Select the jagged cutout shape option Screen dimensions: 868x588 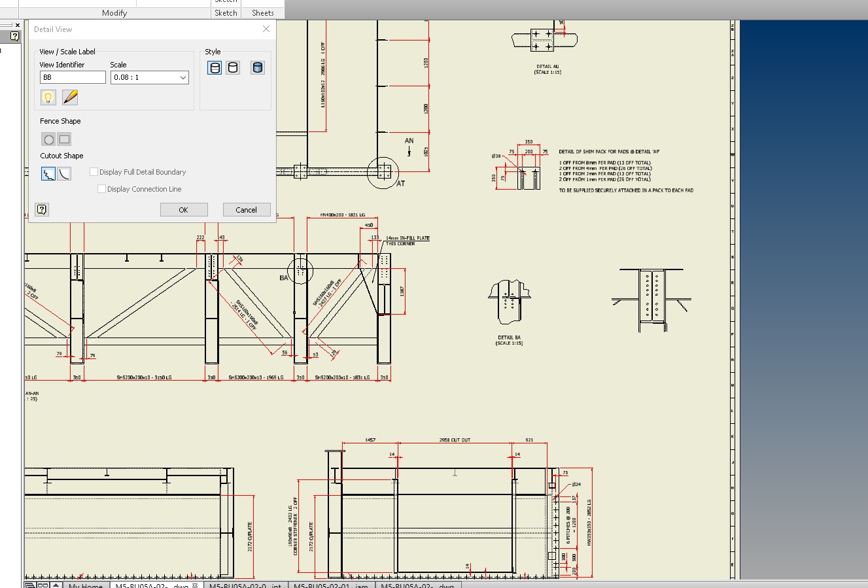48,173
